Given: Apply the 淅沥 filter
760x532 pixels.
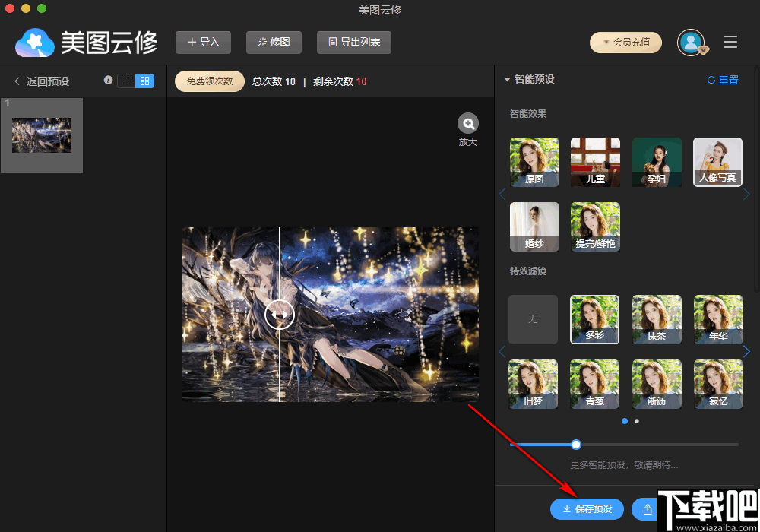Looking at the screenshot, I should 657,385.
